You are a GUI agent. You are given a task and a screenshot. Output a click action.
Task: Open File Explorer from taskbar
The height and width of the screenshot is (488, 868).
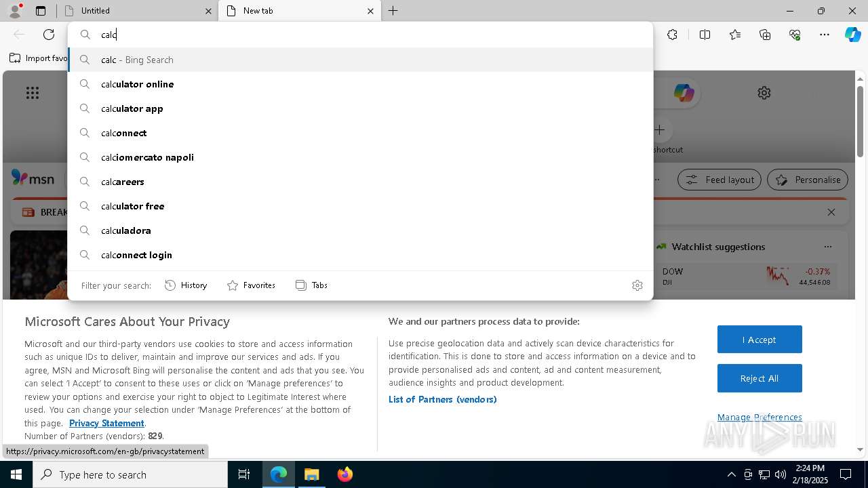(311, 474)
